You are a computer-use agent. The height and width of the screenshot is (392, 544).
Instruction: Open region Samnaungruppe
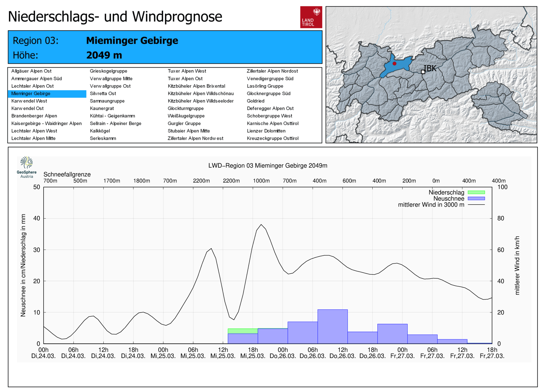tap(107, 101)
